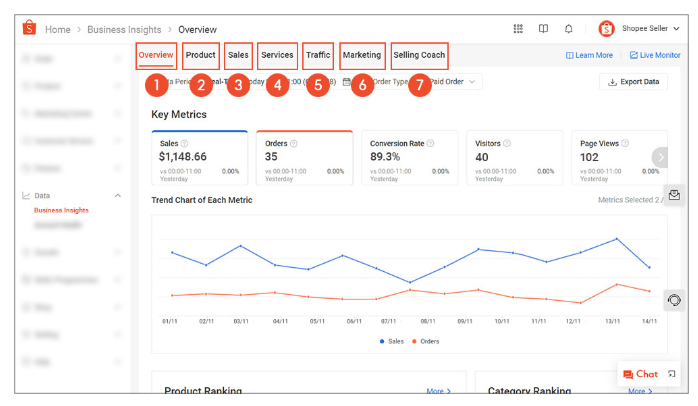Click the help icon next to Sales
698x406 pixels.
pyautogui.click(x=185, y=144)
